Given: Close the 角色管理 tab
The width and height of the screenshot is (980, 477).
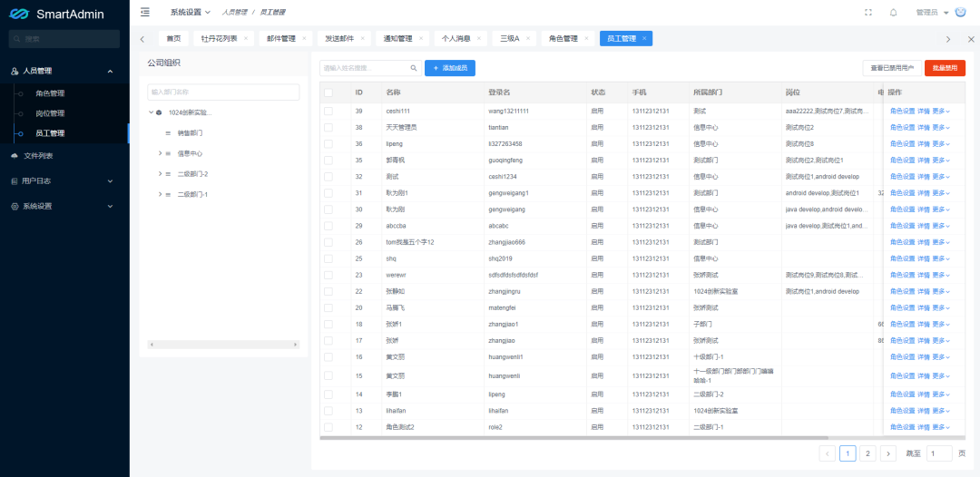Looking at the screenshot, I should pyautogui.click(x=586, y=39).
